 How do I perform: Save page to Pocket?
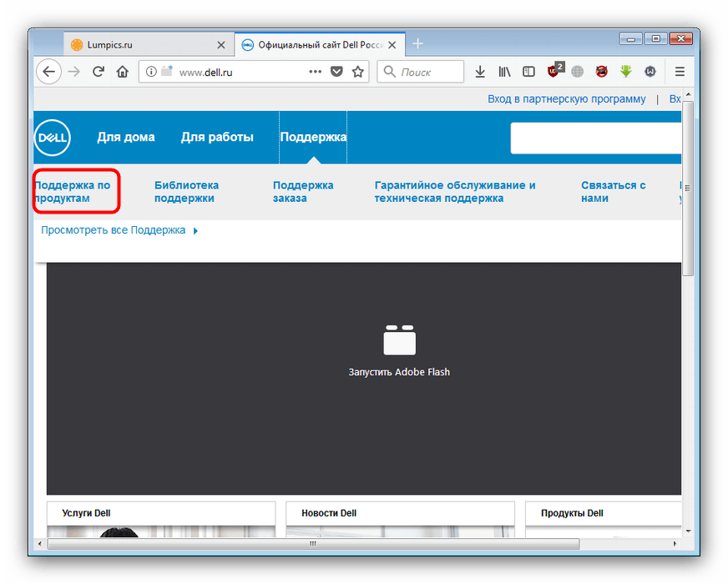pos(336,72)
